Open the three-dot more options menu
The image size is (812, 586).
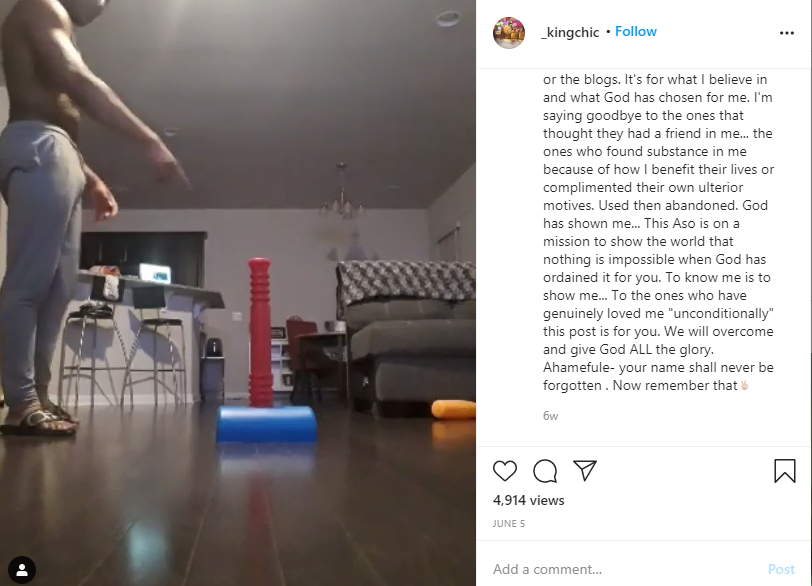click(x=787, y=33)
